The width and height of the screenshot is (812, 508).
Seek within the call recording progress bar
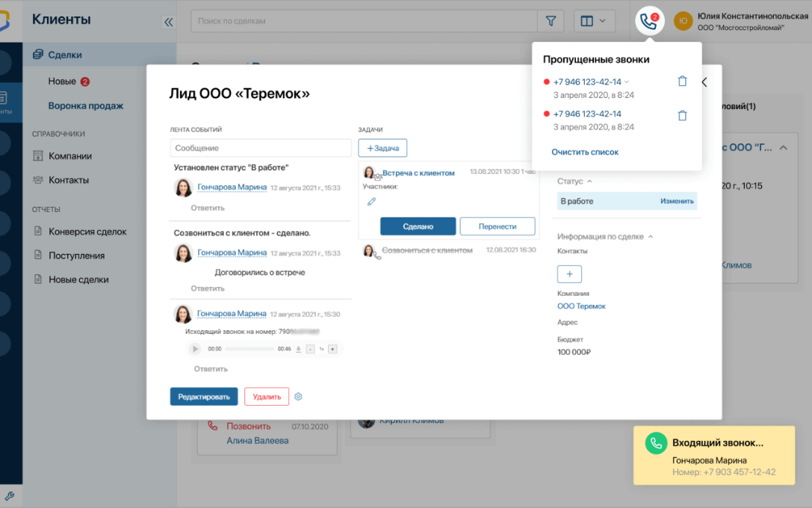tap(249, 349)
